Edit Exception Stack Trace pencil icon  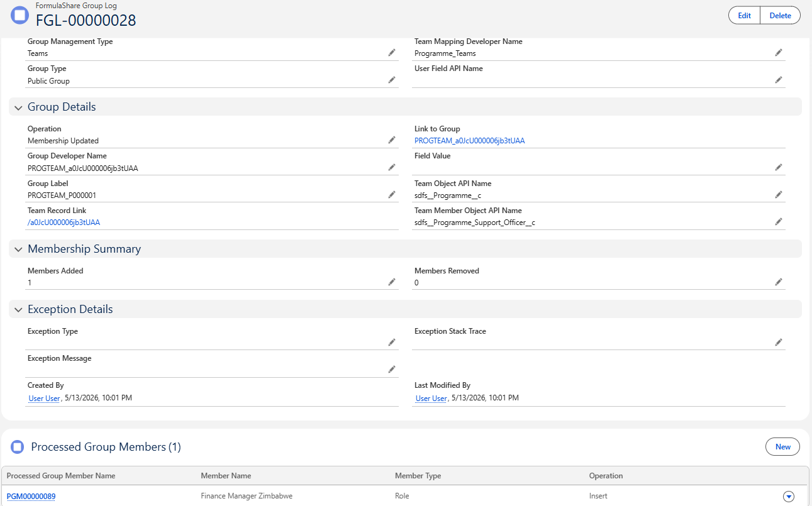pyautogui.click(x=779, y=343)
